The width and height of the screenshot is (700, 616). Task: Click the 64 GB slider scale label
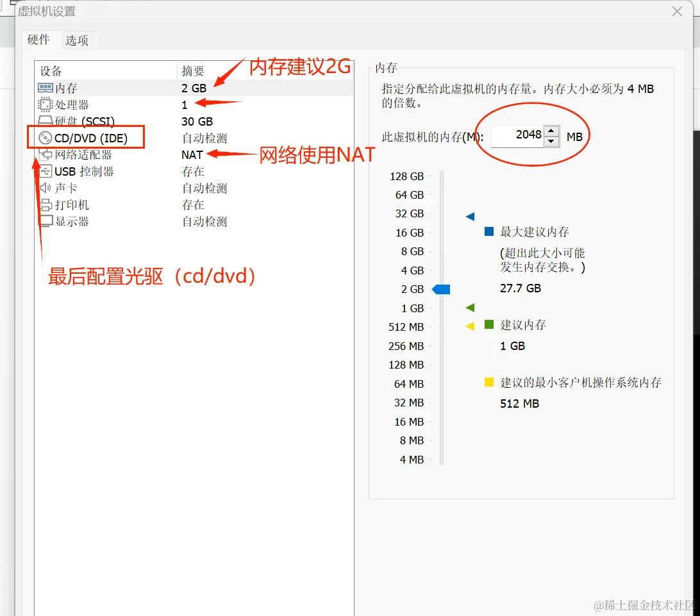pyautogui.click(x=410, y=195)
